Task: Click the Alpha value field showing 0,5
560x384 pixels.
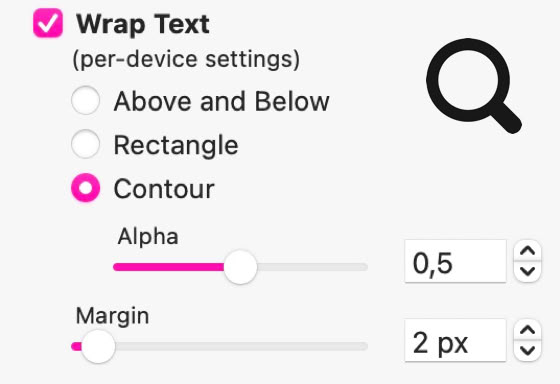Action: click(455, 261)
